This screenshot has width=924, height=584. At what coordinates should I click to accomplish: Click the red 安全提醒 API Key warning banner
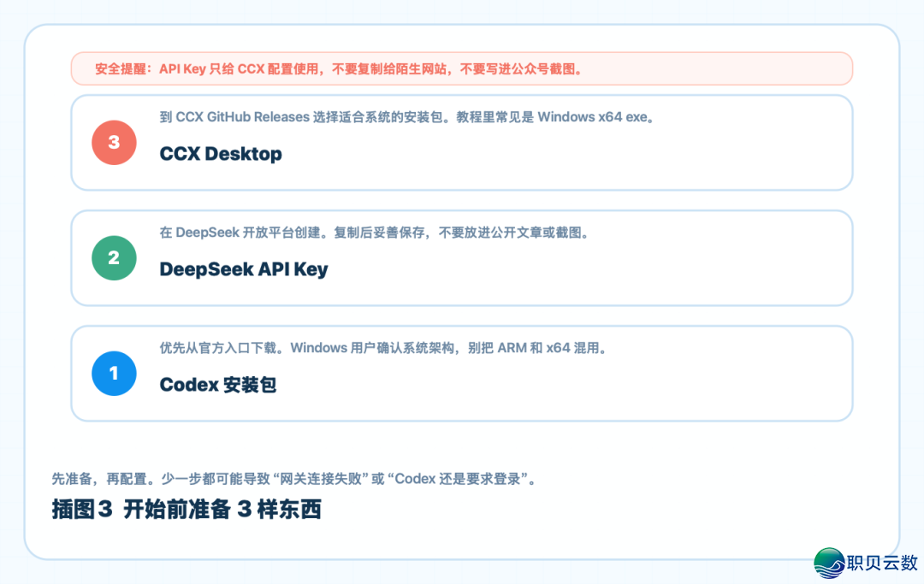461,69
